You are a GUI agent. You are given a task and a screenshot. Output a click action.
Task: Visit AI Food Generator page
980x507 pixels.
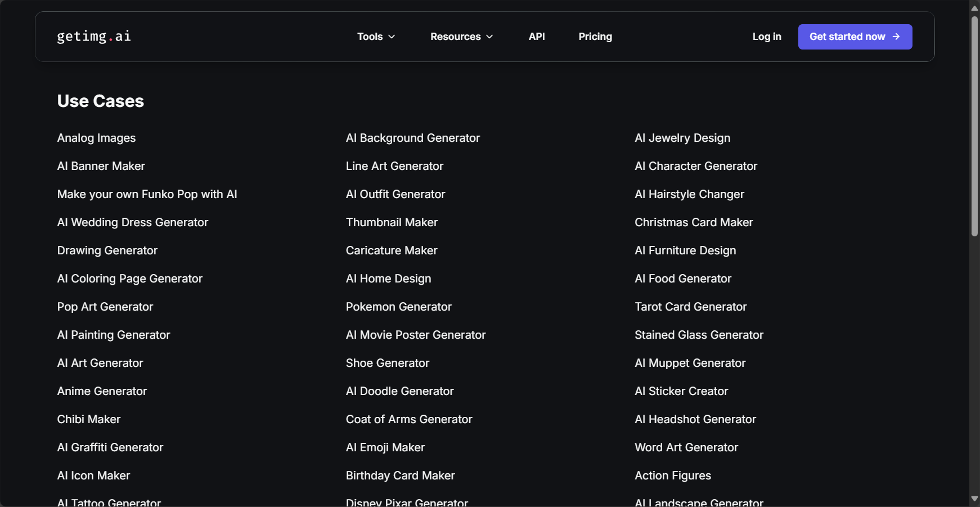point(683,279)
